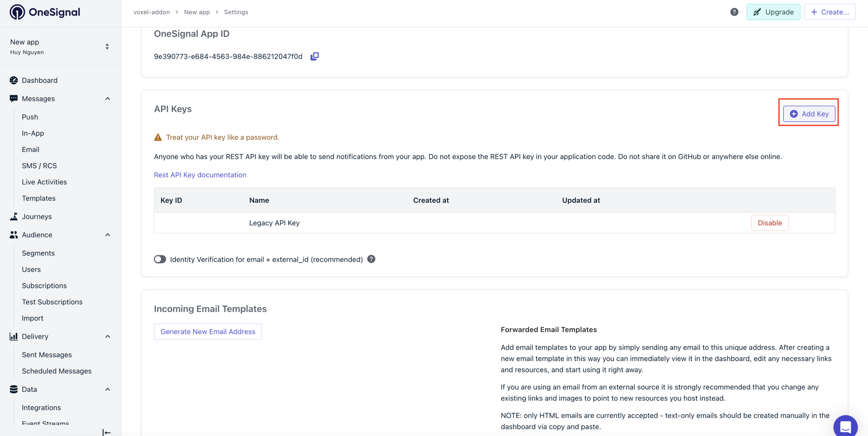Open the Push messages page
The height and width of the screenshot is (436, 868).
coord(30,117)
